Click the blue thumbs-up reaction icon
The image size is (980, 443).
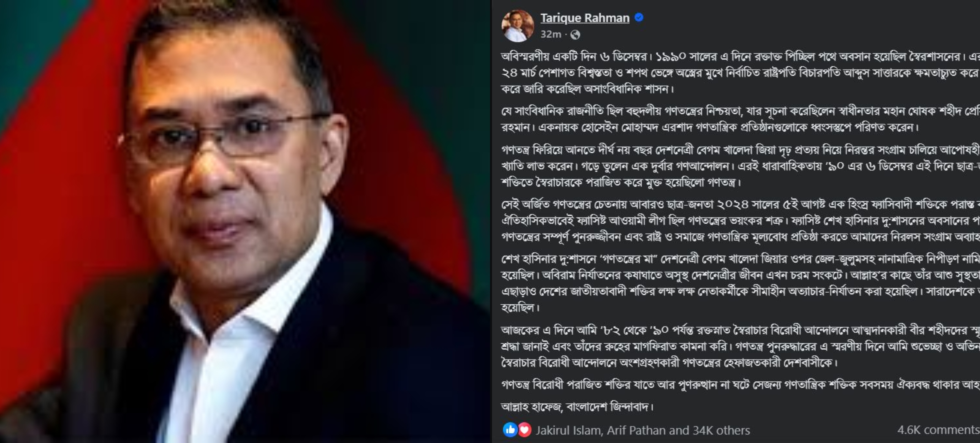[x=510, y=430]
